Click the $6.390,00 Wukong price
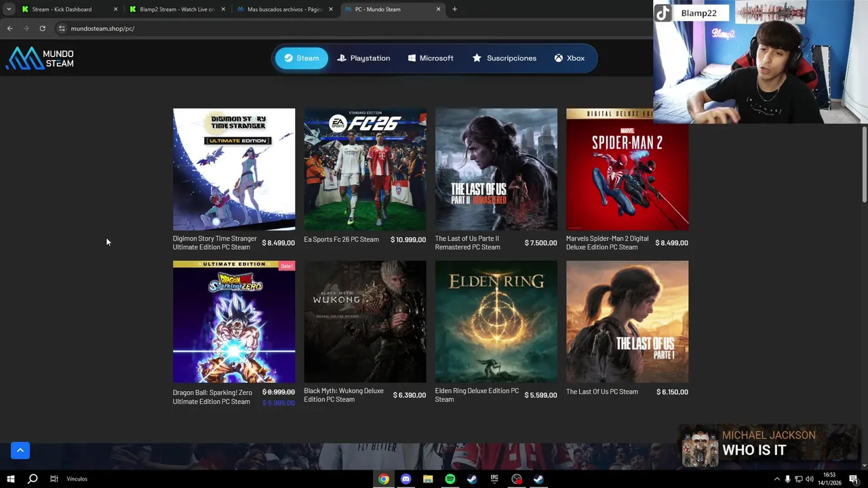868x488 pixels. click(410, 395)
